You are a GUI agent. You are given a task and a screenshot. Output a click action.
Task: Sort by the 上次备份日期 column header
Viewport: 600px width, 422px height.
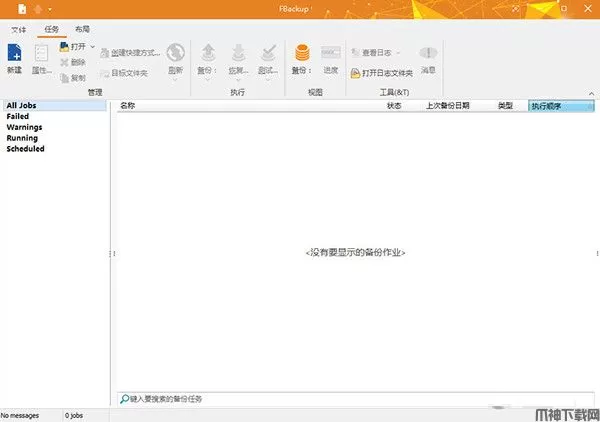click(x=448, y=106)
